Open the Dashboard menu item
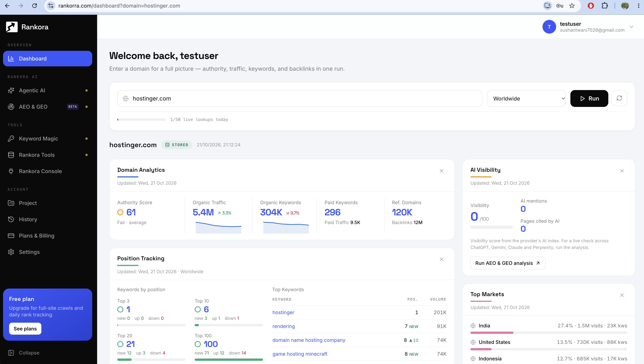Viewport: 644px width, 364px height. pyautogui.click(x=48, y=59)
